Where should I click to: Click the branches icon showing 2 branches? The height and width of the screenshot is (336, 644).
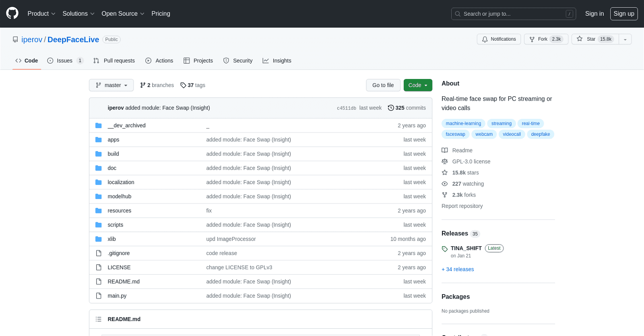tap(143, 85)
